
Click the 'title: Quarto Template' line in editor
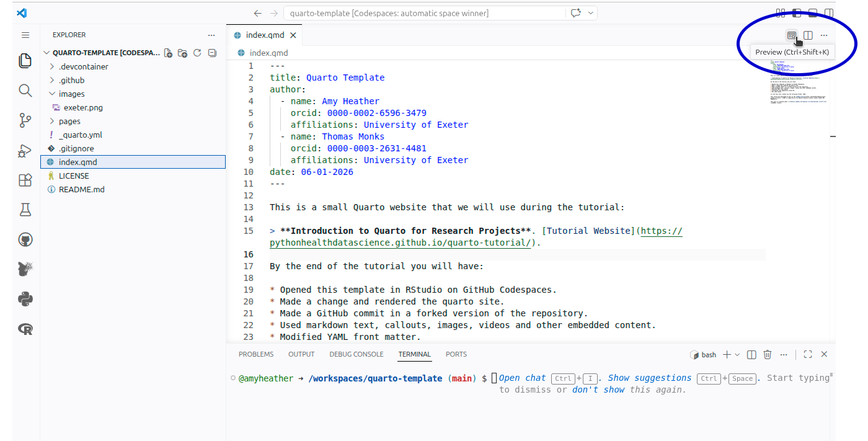coord(327,78)
